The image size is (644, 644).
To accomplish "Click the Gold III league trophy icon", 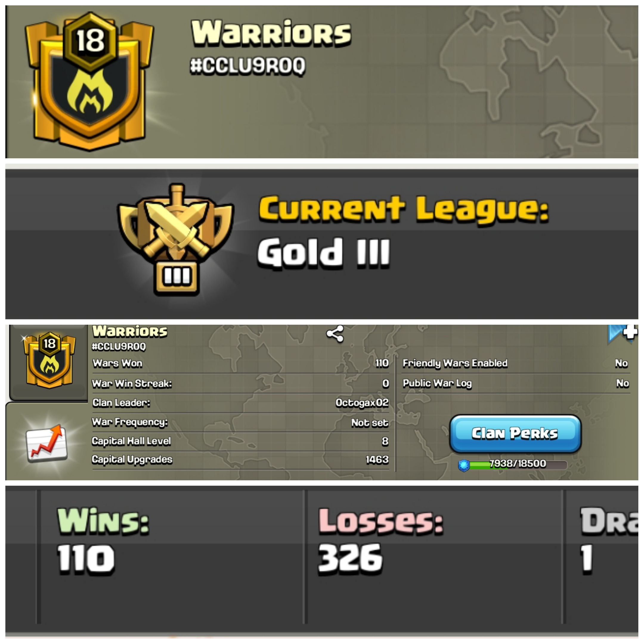I will point(176,239).
